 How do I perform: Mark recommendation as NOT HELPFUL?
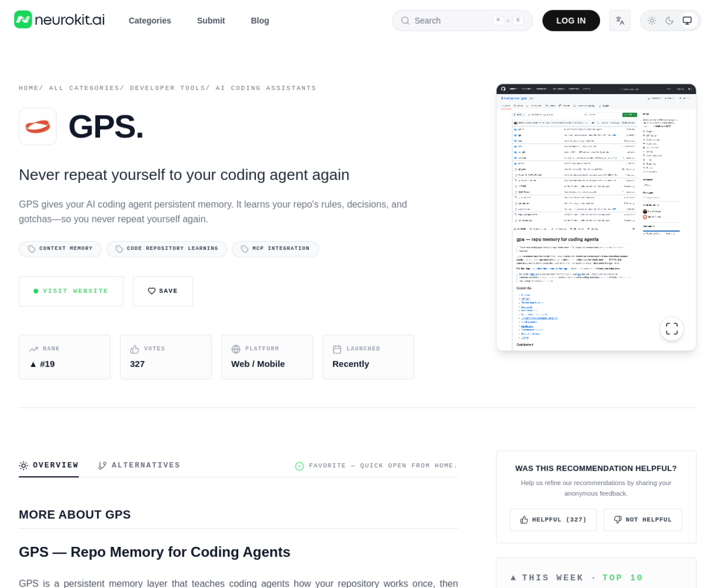643,520
